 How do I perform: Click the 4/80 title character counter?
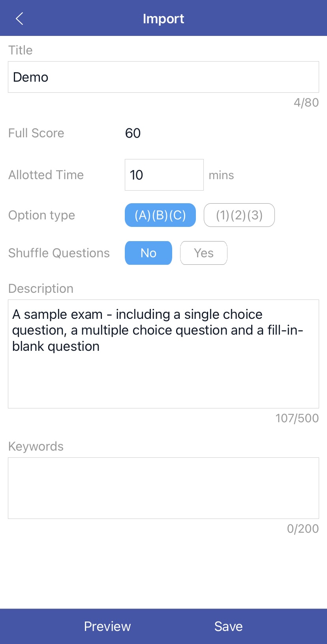306,103
